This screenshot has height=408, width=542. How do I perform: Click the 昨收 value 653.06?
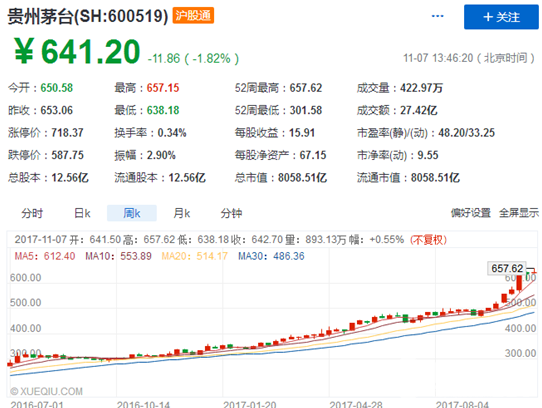[57, 110]
